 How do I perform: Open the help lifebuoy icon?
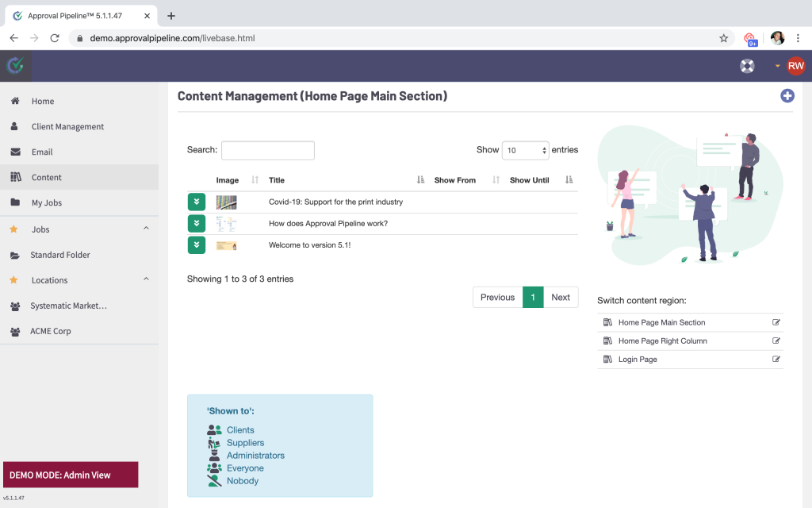coord(747,66)
